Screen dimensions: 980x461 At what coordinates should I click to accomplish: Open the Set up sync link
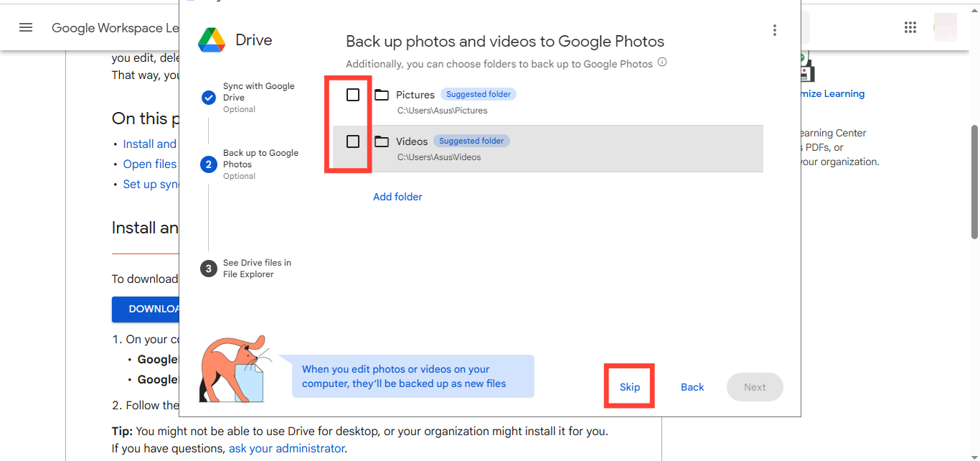(151, 184)
